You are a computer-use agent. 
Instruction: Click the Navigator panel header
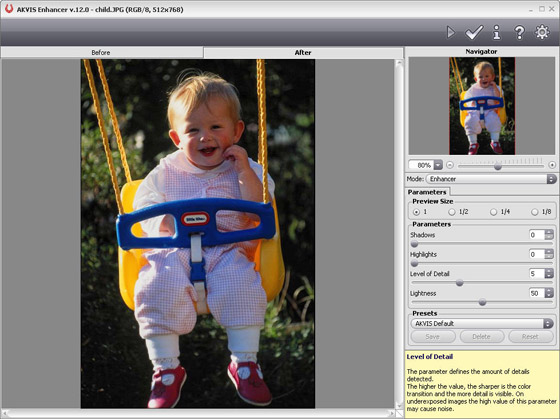coord(481,51)
